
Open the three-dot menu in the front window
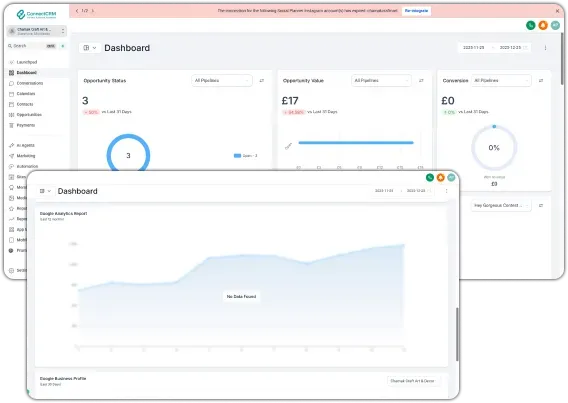(x=446, y=191)
